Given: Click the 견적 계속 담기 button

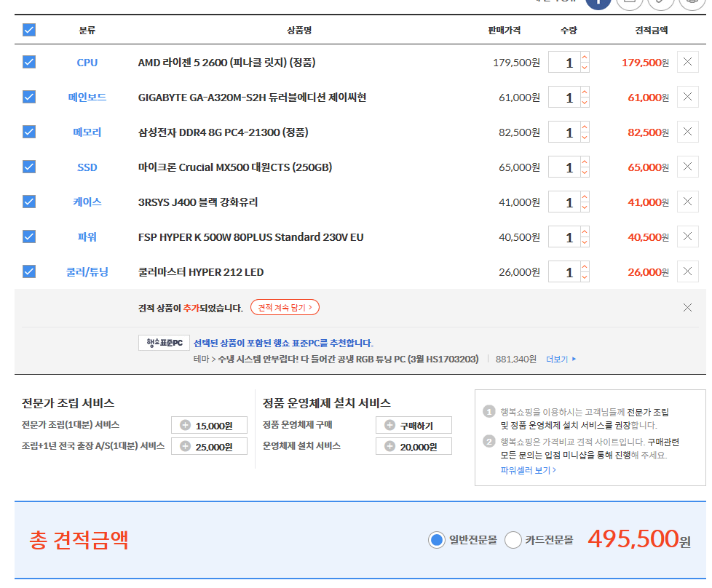Looking at the screenshot, I should pos(285,308).
